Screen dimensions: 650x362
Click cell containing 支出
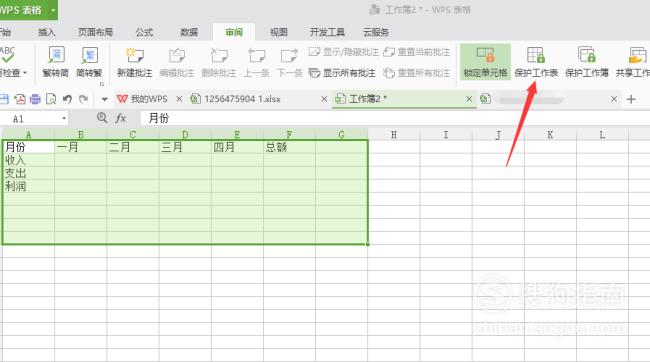(28, 173)
